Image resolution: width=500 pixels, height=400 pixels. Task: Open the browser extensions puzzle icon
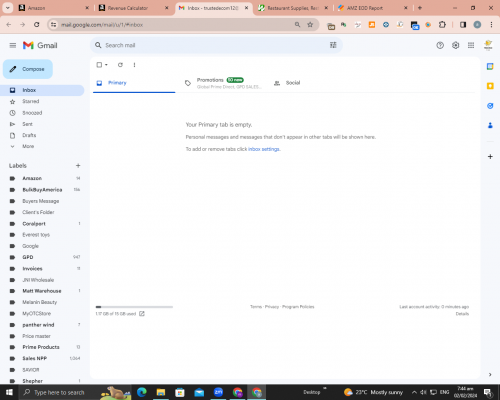click(x=442, y=25)
